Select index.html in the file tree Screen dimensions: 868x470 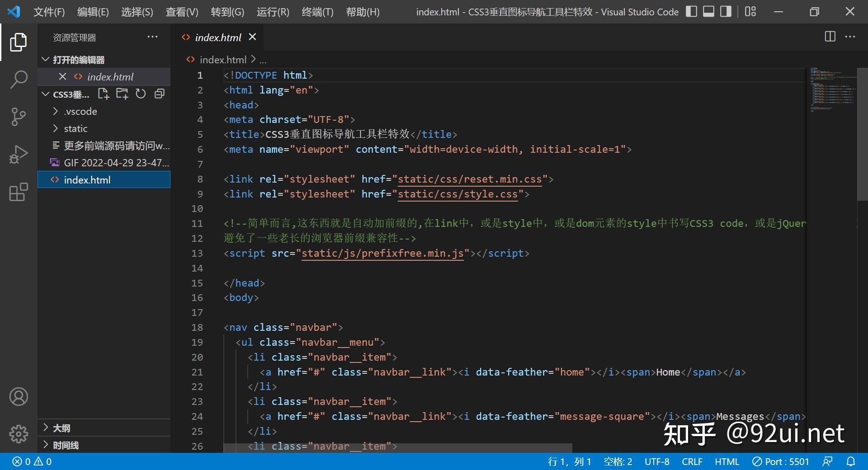point(104,180)
